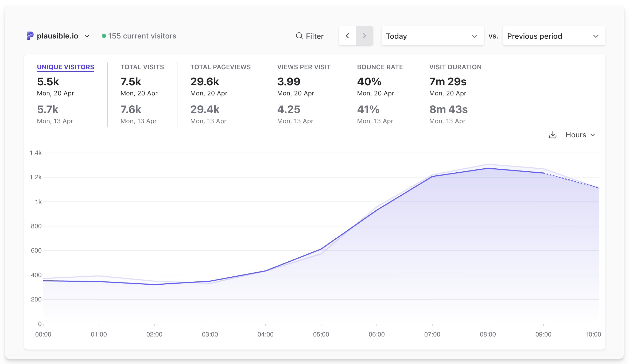The width and height of the screenshot is (629, 364).
Task: Open the Today date range dropdown
Action: pos(432,36)
